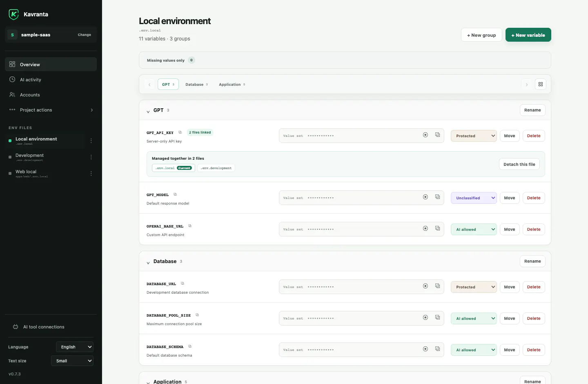
Task: Switch to the Application group tab
Action: tap(232, 84)
